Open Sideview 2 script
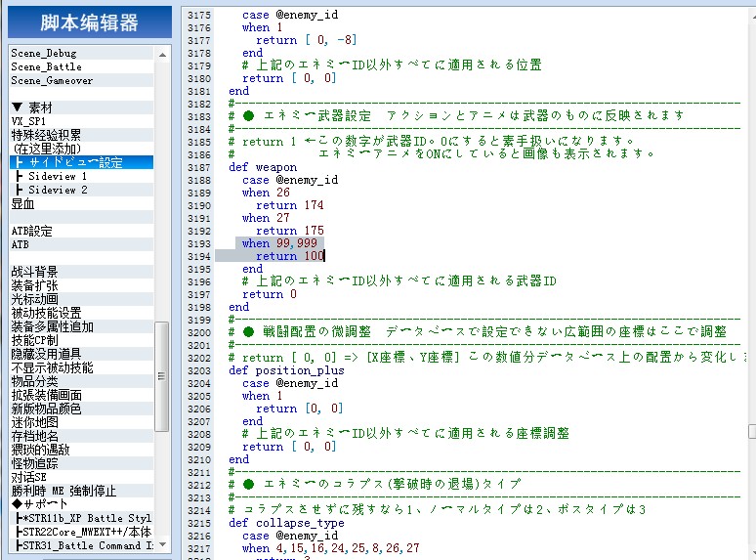The height and width of the screenshot is (560, 756). click(81, 190)
